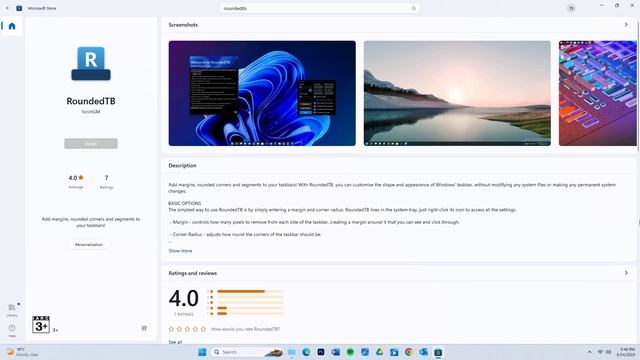Click the 3+ age rating badge

coord(41,324)
